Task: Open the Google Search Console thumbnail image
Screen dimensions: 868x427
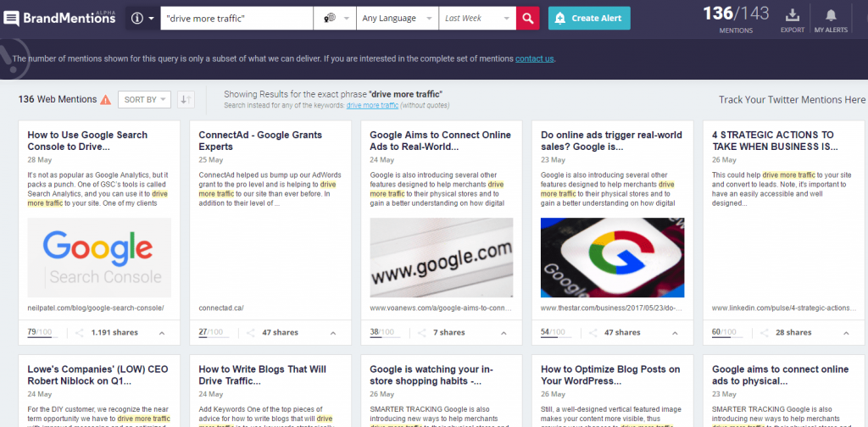Action: point(99,257)
